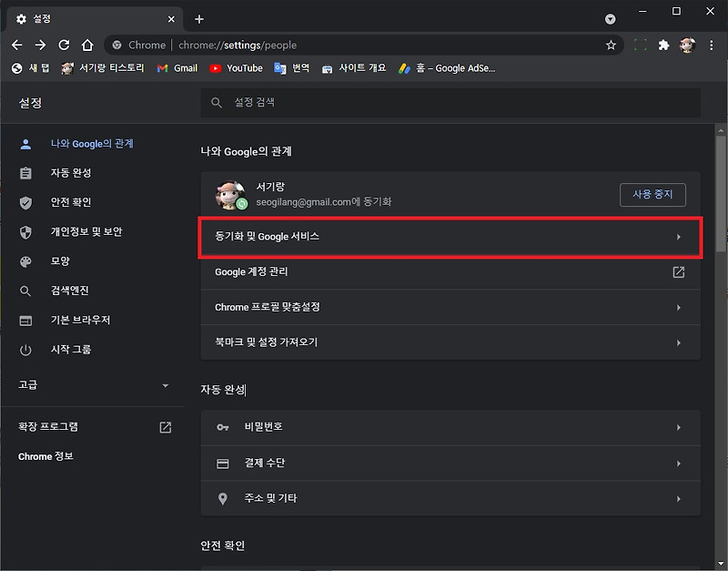Click the shield icon next to 안전 확인

[x=25, y=202]
